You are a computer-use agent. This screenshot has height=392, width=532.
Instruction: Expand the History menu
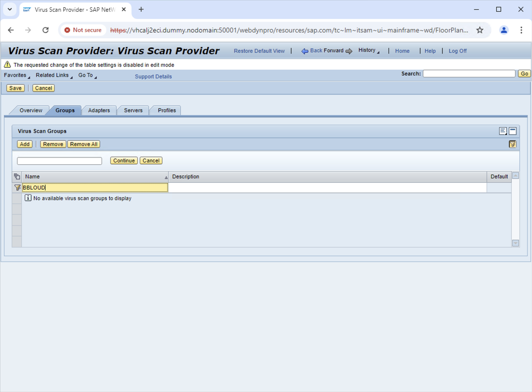369,50
